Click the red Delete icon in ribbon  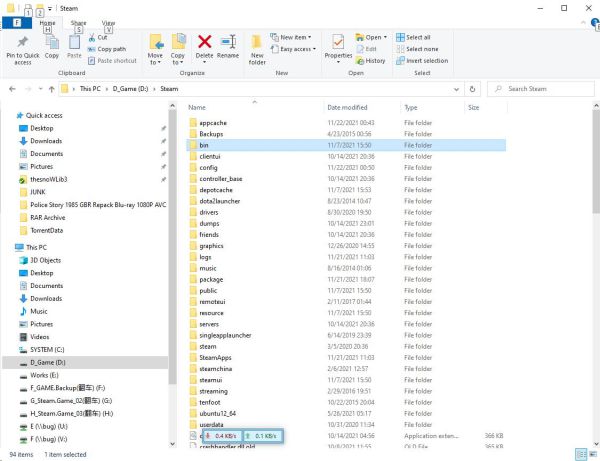coord(204,42)
